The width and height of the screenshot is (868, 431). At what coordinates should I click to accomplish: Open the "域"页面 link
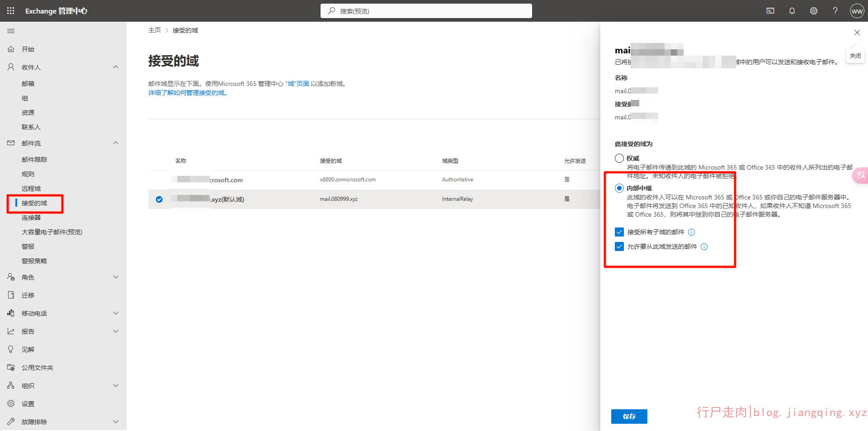tap(297, 84)
